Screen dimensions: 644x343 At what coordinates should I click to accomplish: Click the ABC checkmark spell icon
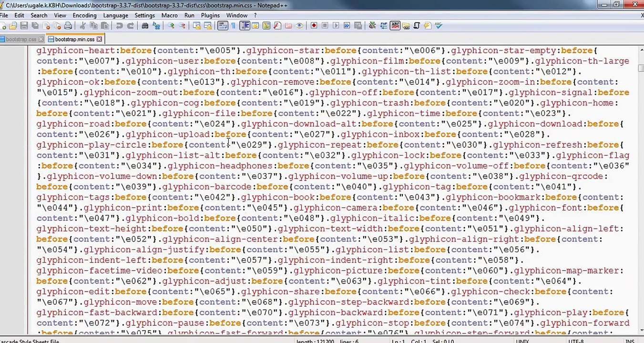439,26
